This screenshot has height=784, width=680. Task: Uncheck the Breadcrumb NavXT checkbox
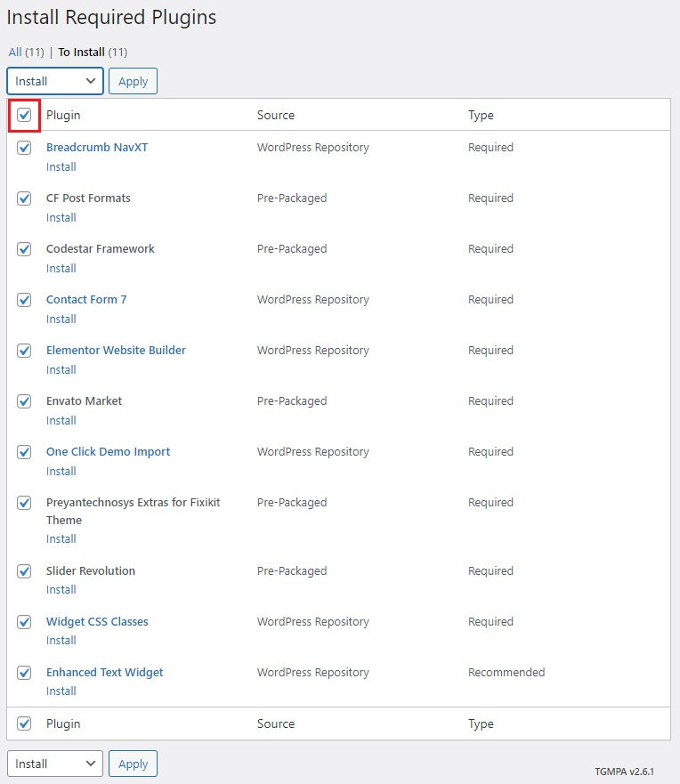[24, 148]
